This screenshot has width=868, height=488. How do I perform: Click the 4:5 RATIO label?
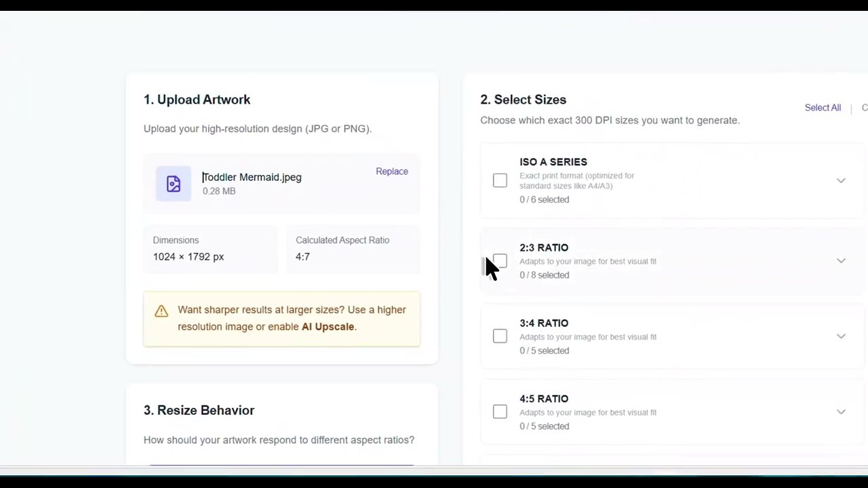point(544,399)
